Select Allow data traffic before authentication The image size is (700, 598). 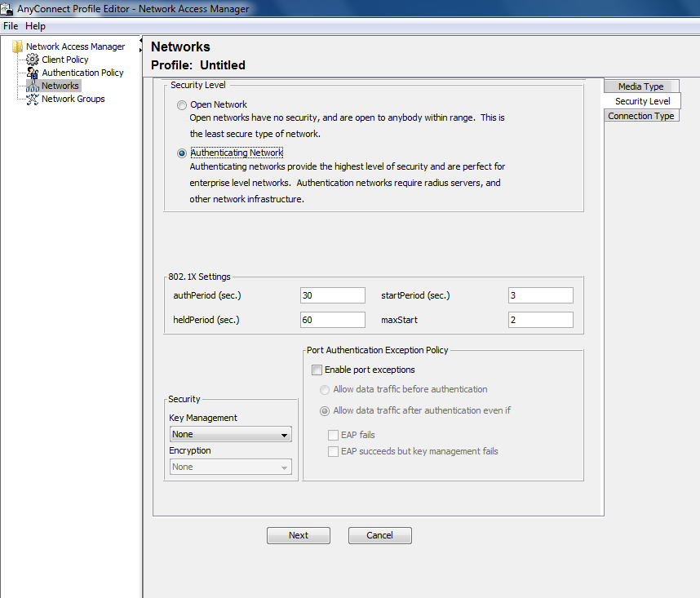point(325,390)
